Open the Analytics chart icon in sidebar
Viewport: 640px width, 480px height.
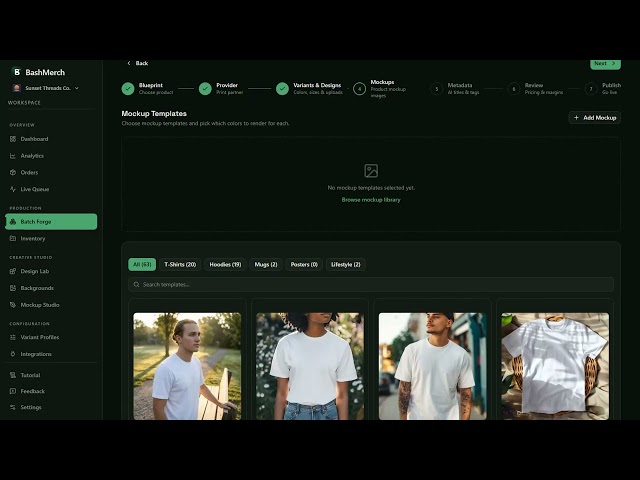(x=13, y=156)
